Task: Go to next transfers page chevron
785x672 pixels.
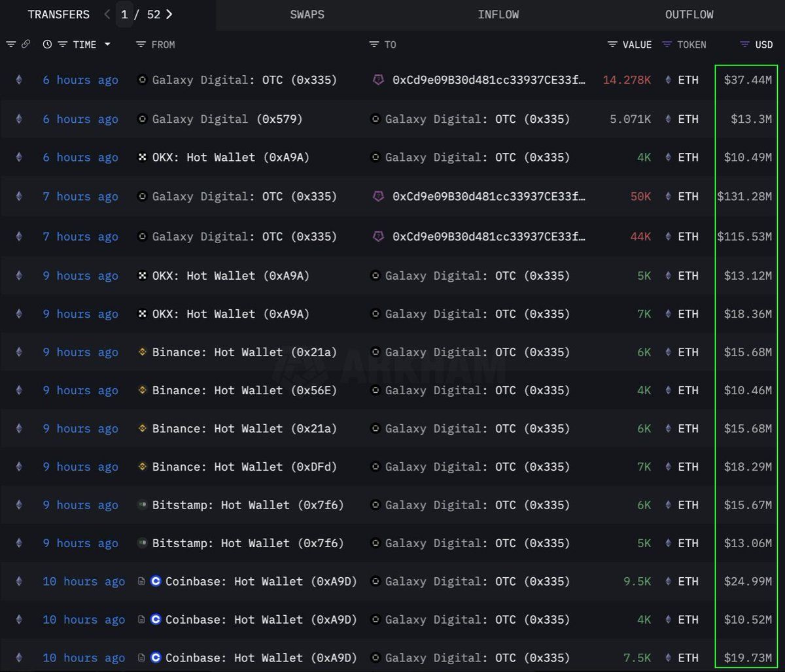Action: (x=169, y=14)
